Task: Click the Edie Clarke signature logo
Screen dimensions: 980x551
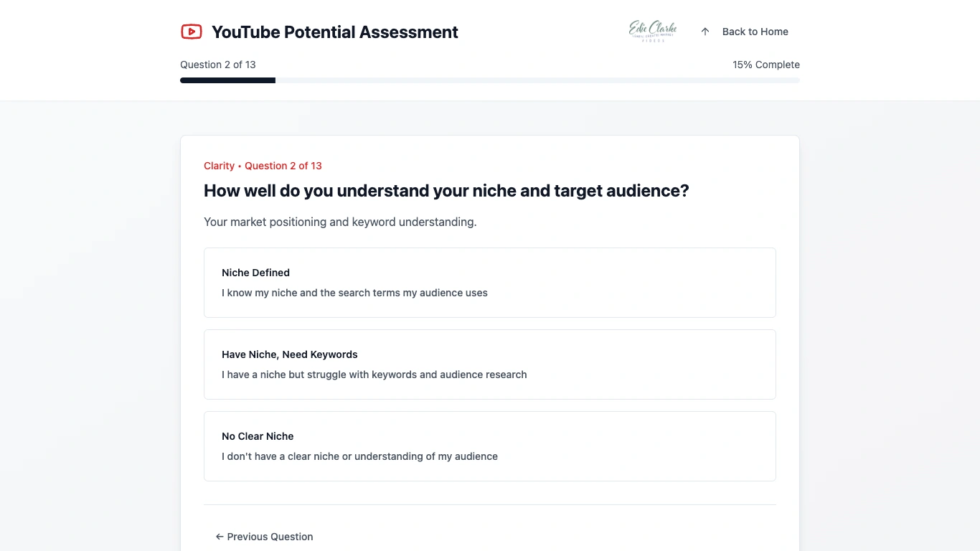Action: click(652, 31)
